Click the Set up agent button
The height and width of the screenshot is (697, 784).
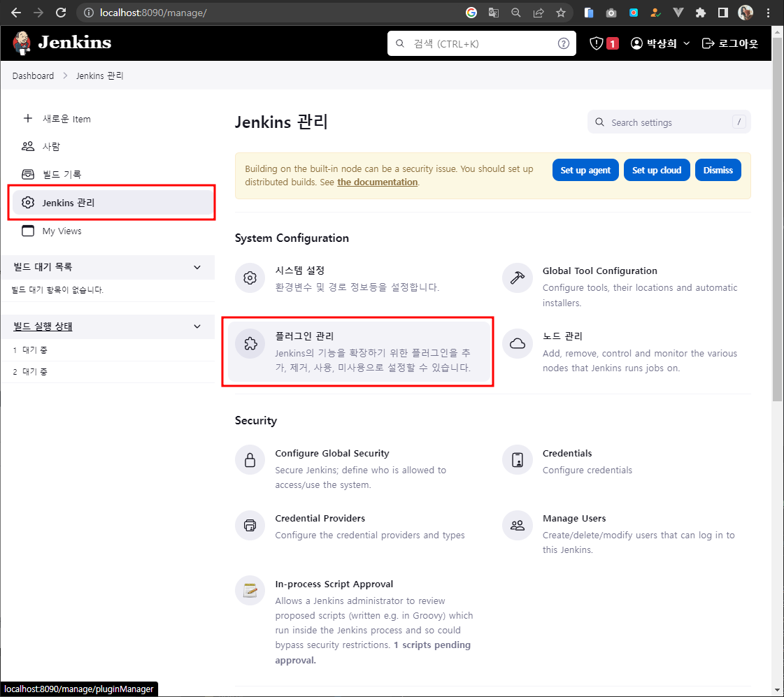[585, 171]
